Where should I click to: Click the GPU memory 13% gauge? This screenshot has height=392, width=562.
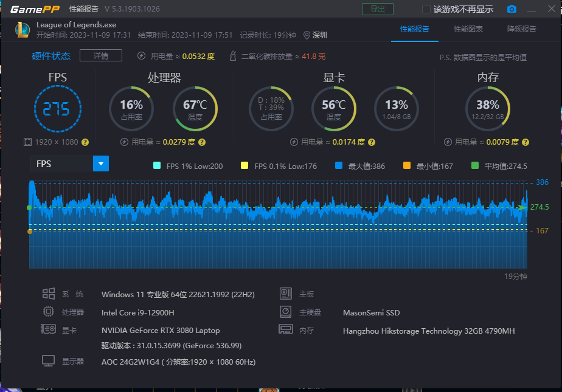pos(397,109)
